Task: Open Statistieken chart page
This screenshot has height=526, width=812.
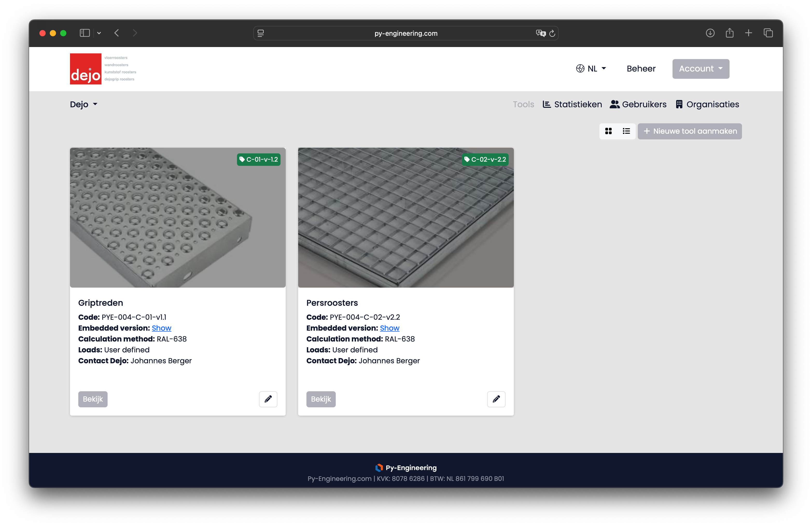Action: (572, 104)
